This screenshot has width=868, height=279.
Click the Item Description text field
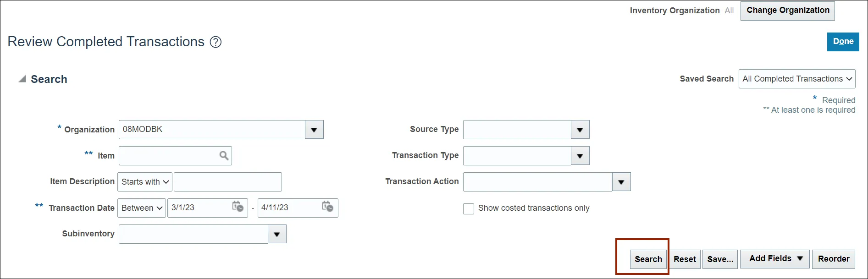pyautogui.click(x=227, y=182)
